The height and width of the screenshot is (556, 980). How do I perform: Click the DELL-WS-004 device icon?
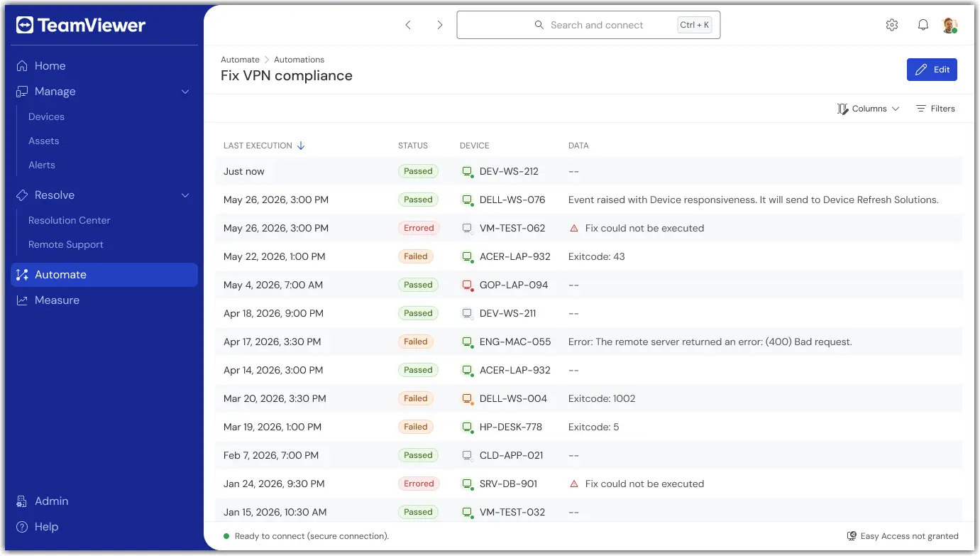click(468, 398)
